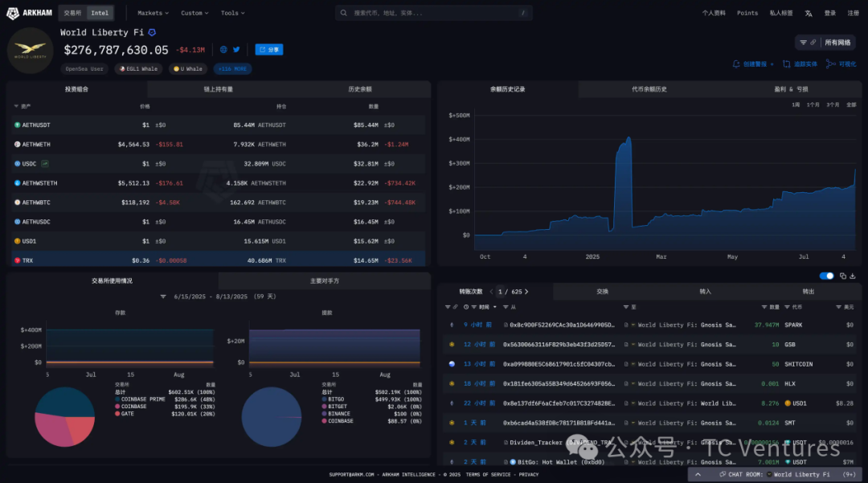
Task: Click the Arkham logo in the header
Action: click(29, 13)
